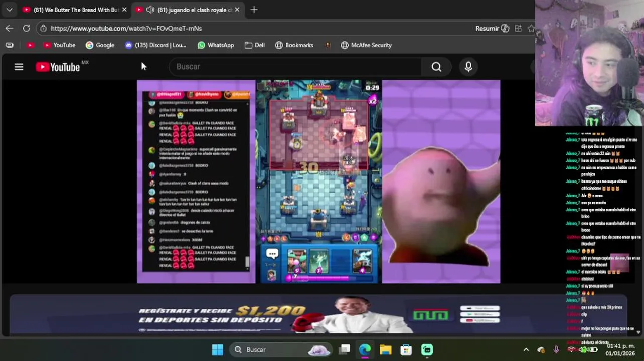Click the sports betting banner advertisement
Viewport: 644px width, 361px height.
coord(318,314)
